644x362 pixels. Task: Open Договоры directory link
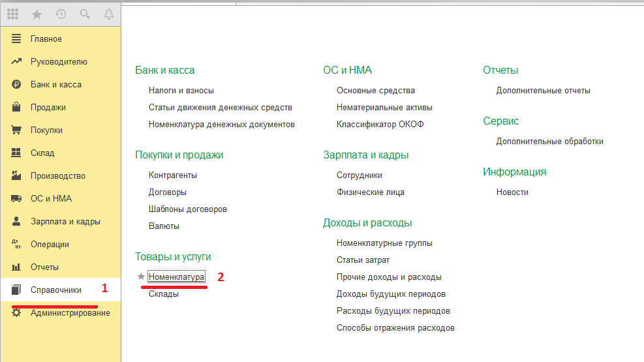click(168, 192)
